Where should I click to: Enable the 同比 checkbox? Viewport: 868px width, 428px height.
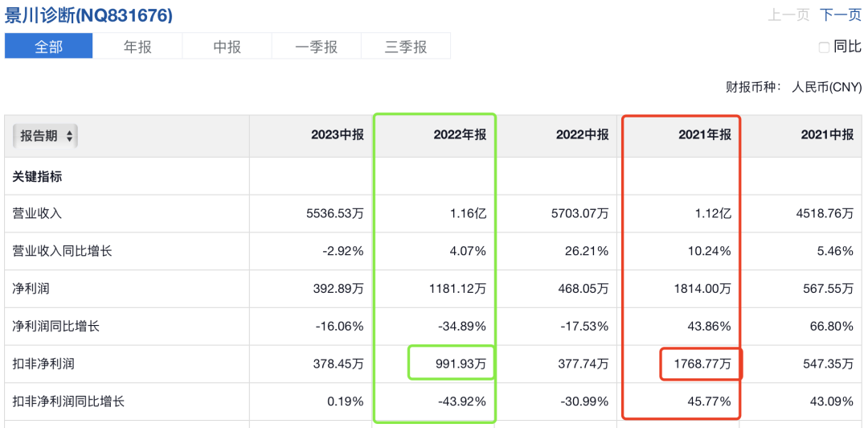[824, 47]
